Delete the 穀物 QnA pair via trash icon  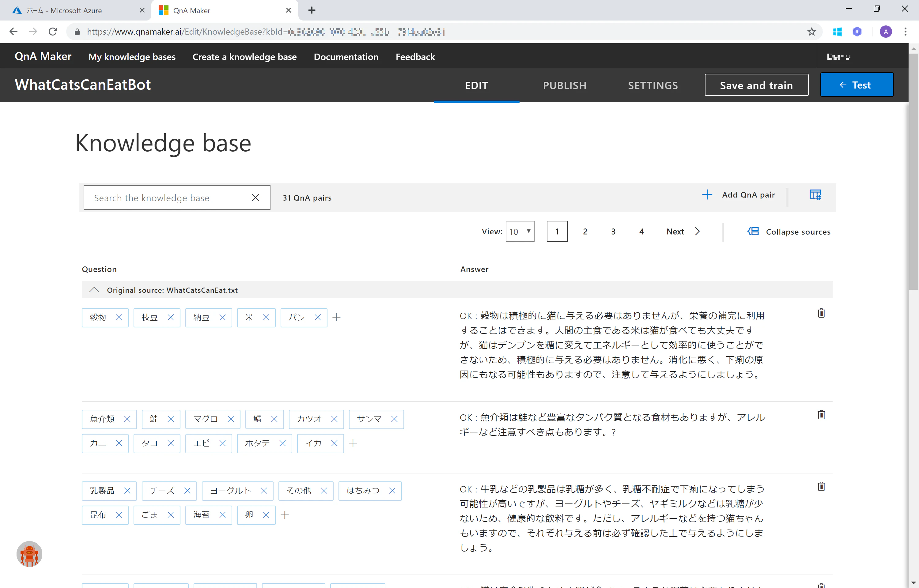tap(821, 313)
